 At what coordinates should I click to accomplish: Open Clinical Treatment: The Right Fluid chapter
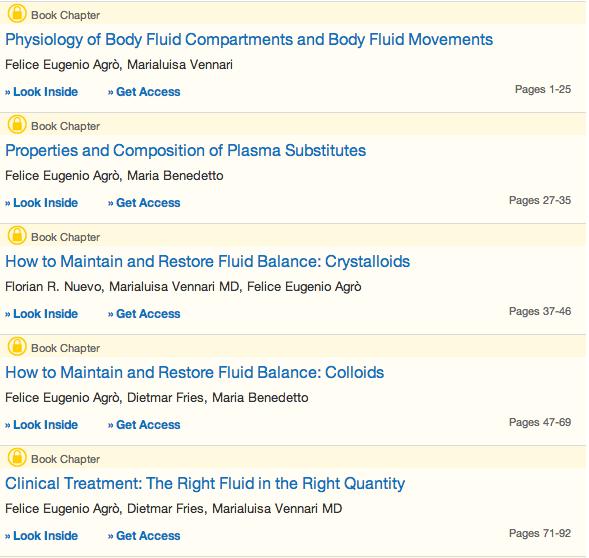(x=205, y=484)
